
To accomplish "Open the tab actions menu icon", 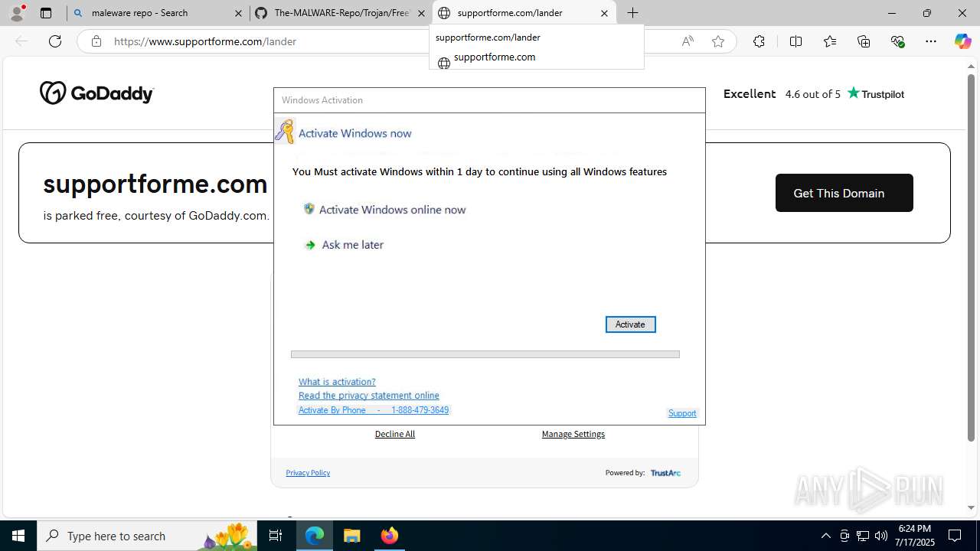I will [x=46, y=13].
